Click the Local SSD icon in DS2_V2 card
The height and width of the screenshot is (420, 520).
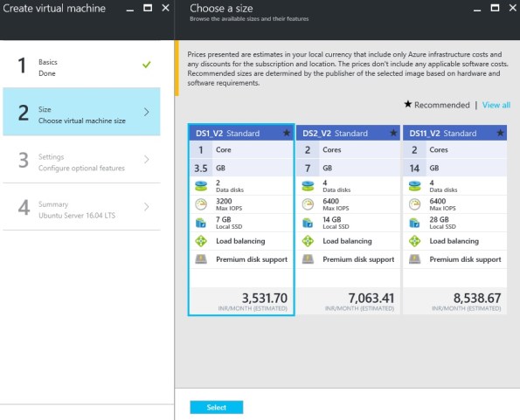pyautogui.click(x=308, y=223)
